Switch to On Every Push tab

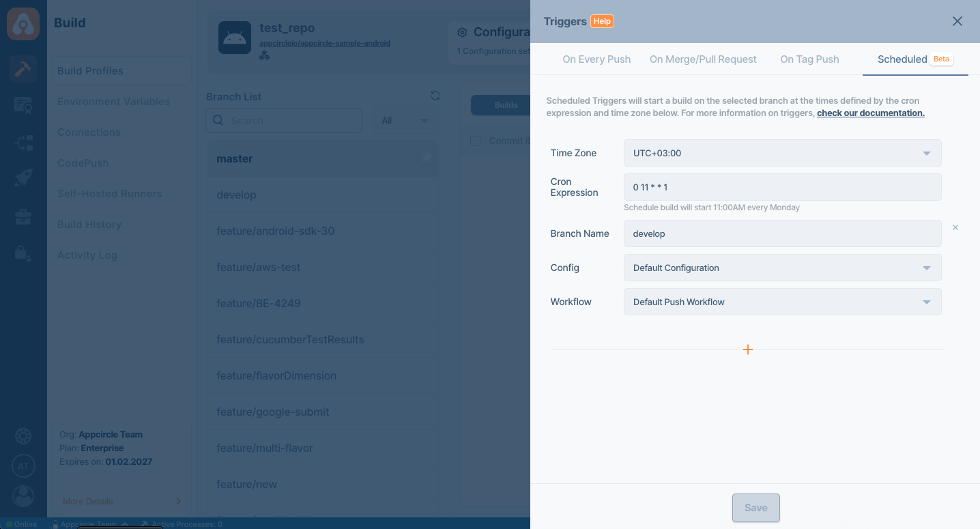pos(596,59)
